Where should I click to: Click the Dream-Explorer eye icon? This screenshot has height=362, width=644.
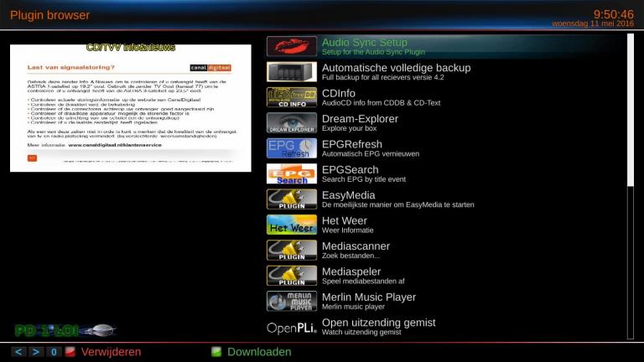(x=291, y=123)
